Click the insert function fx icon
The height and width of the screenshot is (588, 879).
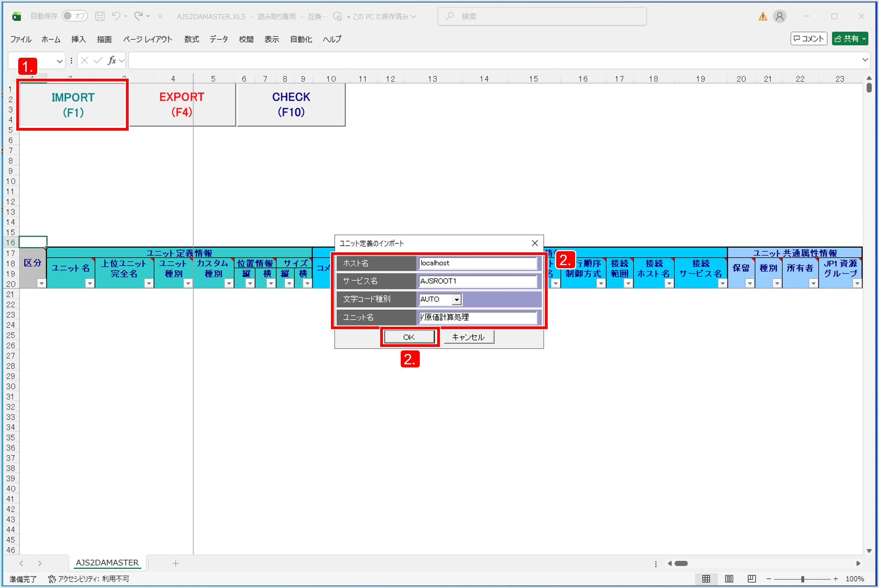click(112, 60)
